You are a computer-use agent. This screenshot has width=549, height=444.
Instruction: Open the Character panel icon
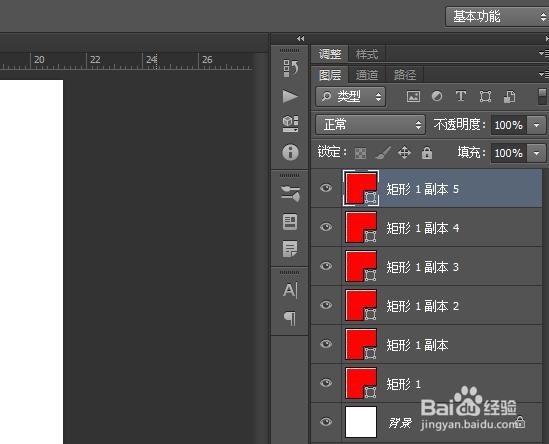(x=290, y=291)
